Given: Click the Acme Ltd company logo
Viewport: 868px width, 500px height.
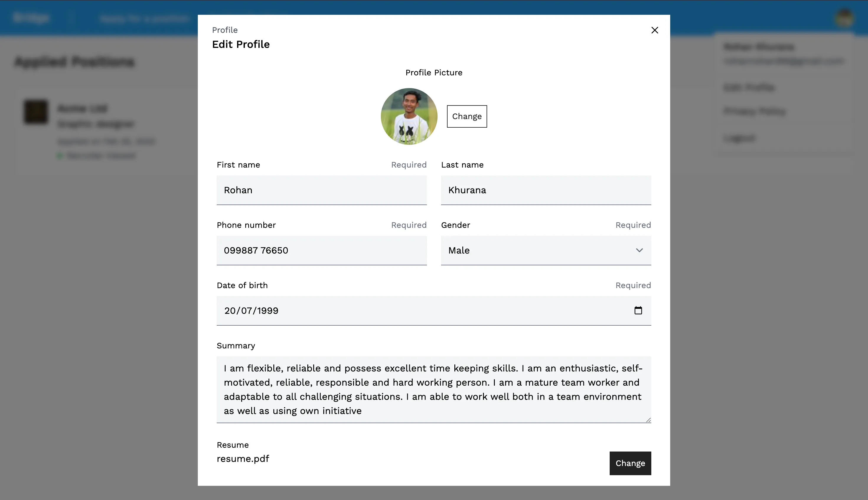Looking at the screenshot, I should (x=36, y=112).
